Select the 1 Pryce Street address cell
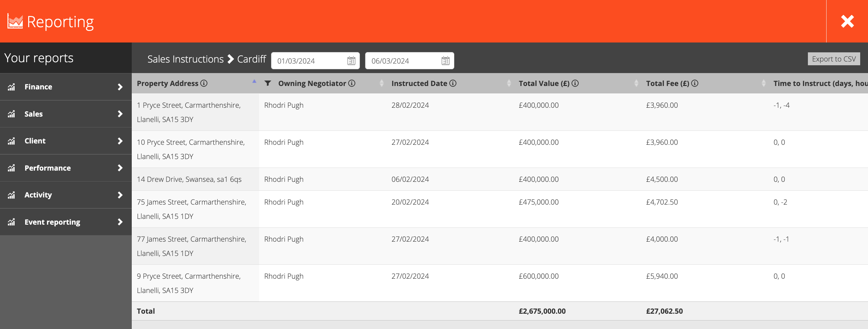868x329 pixels. 195,112
